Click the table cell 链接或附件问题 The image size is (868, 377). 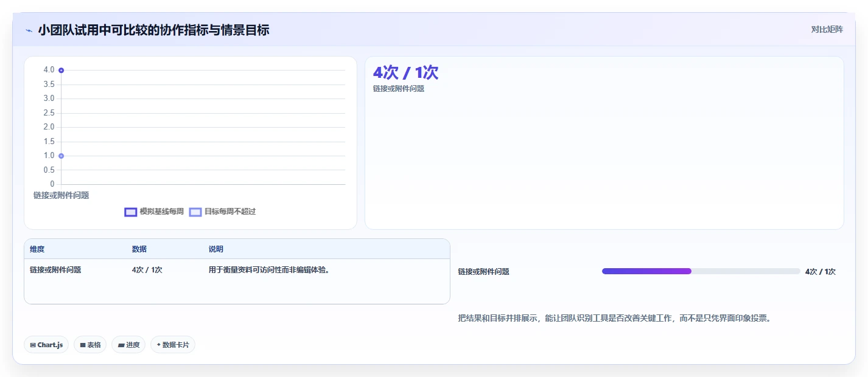[x=55, y=270]
